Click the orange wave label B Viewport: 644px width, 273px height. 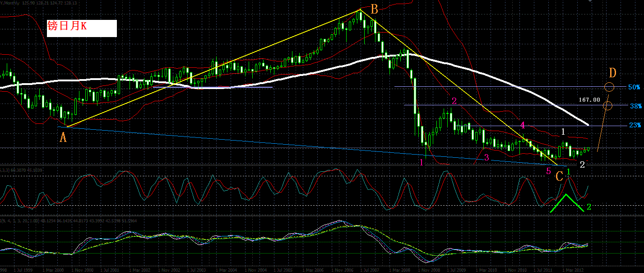click(374, 9)
